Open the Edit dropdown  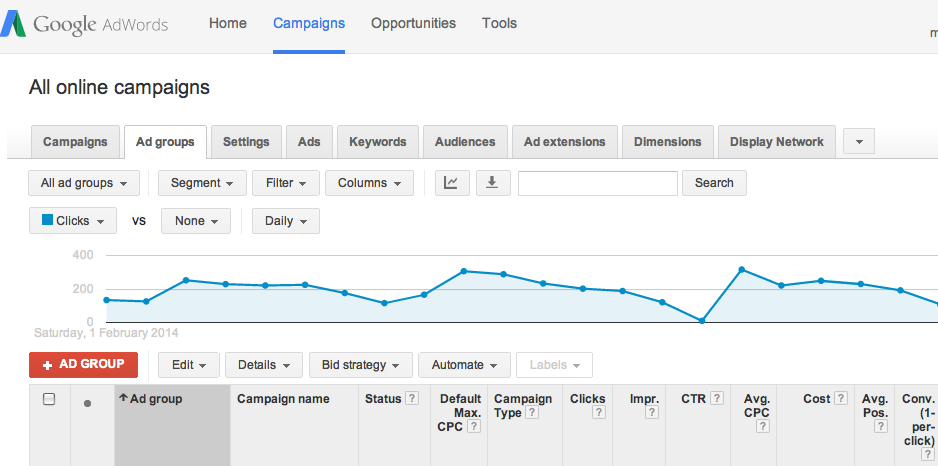click(x=189, y=365)
